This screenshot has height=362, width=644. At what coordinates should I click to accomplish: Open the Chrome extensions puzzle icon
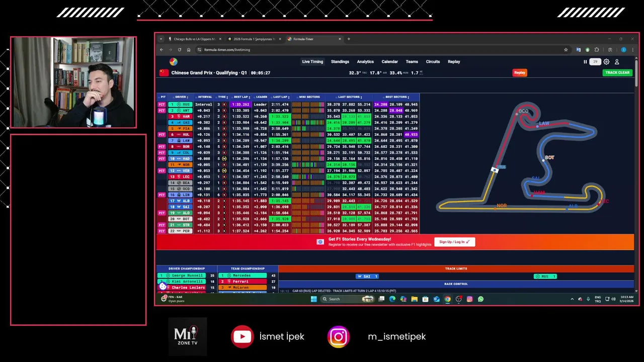coord(597,50)
